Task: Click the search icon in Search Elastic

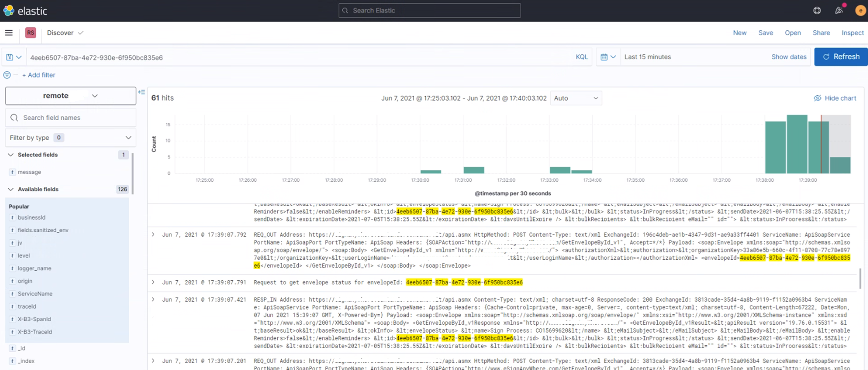Action: 345,11
